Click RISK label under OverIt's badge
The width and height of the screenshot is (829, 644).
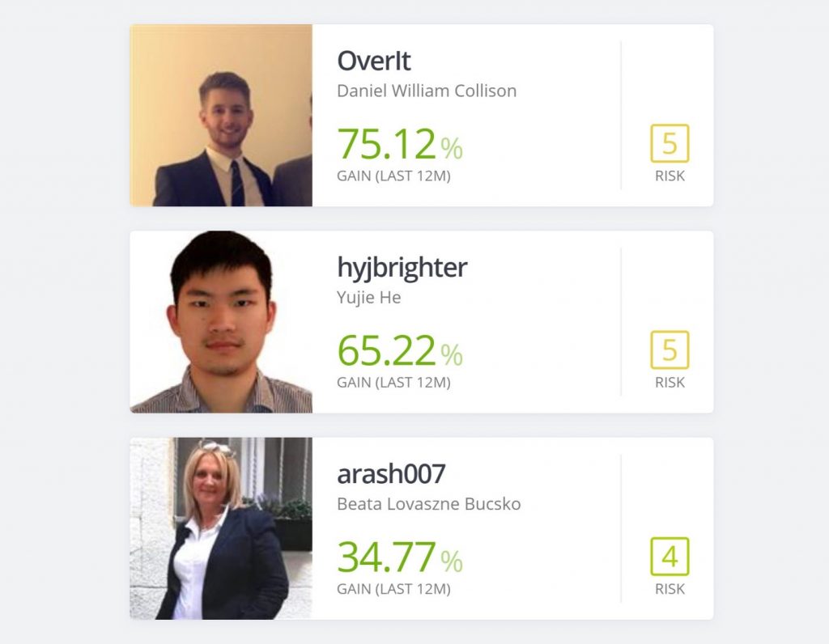[x=670, y=176]
